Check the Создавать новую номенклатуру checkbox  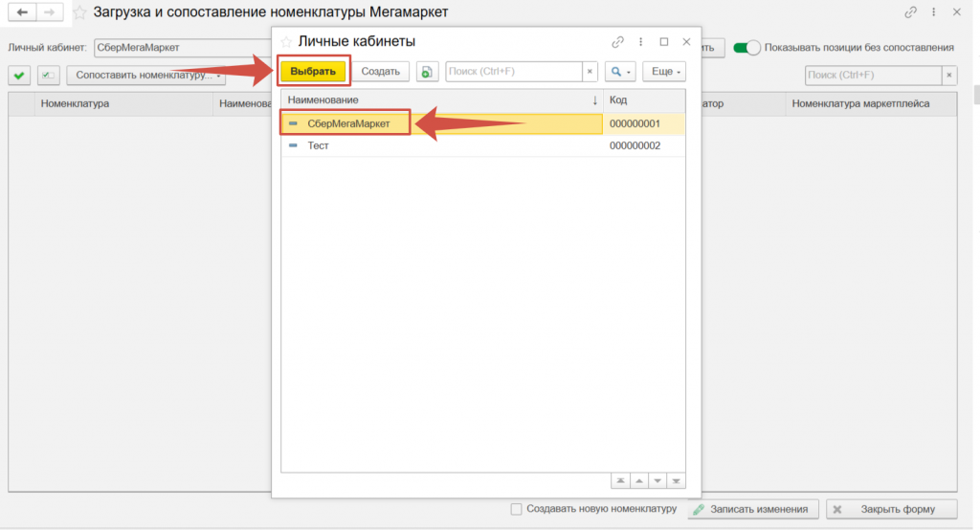[517, 509]
